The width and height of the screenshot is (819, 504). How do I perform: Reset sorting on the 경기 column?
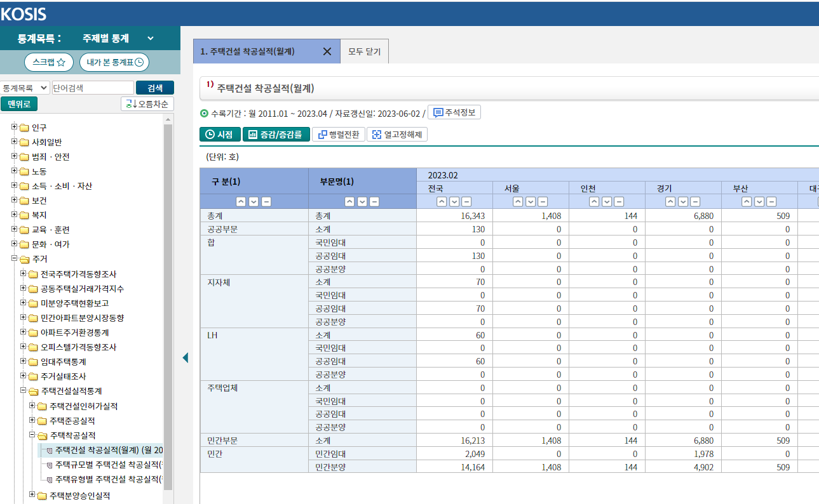[x=695, y=202]
